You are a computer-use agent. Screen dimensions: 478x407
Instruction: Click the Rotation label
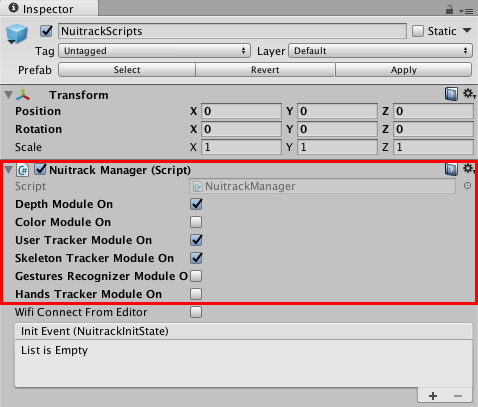(x=38, y=129)
